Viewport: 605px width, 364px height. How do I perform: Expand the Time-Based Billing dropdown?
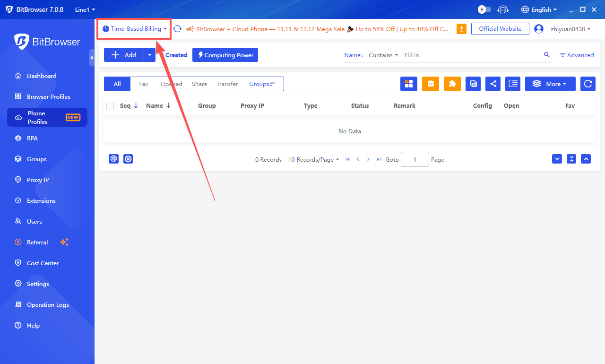134,28
